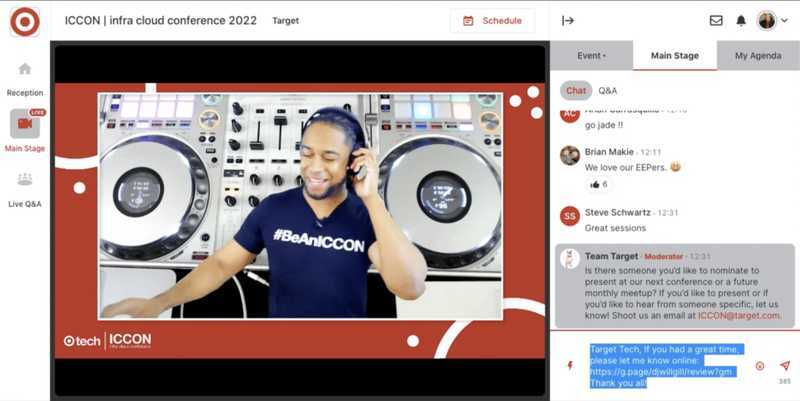800x401 pixels.
Task: Click the Steve Schwartz name
Action: click(617, 212)
